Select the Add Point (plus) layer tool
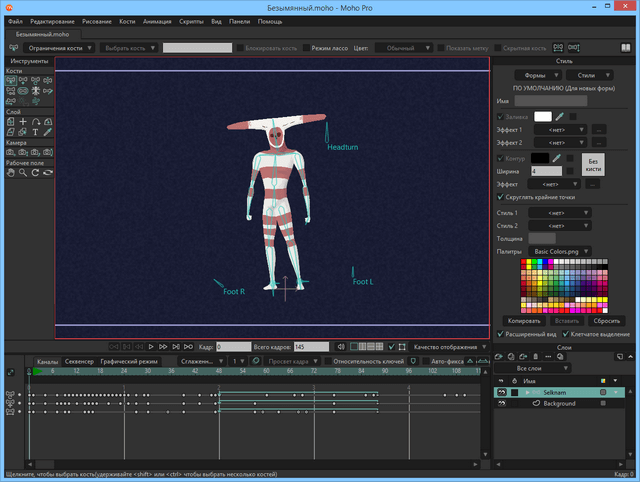 pyautogui.click(x=22, y=121)
